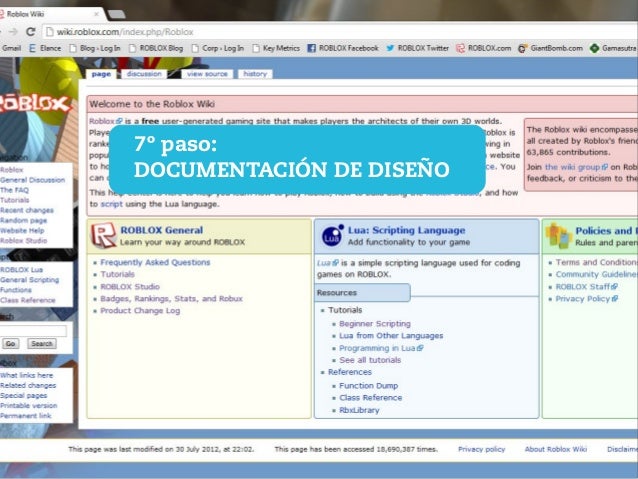The height and width of the screenshot is (479, 638).
Task: Select the wiki page tab
Action: pos(101,74)
